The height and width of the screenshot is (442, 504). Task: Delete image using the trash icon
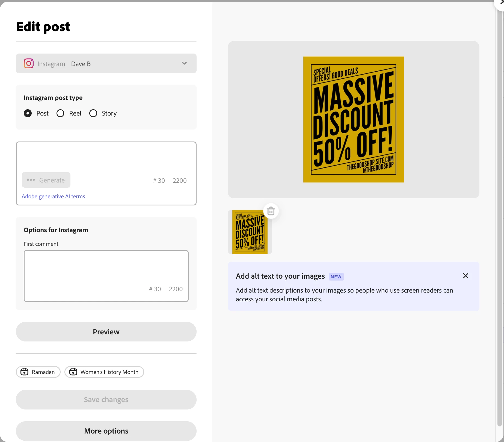pos(271,211)
